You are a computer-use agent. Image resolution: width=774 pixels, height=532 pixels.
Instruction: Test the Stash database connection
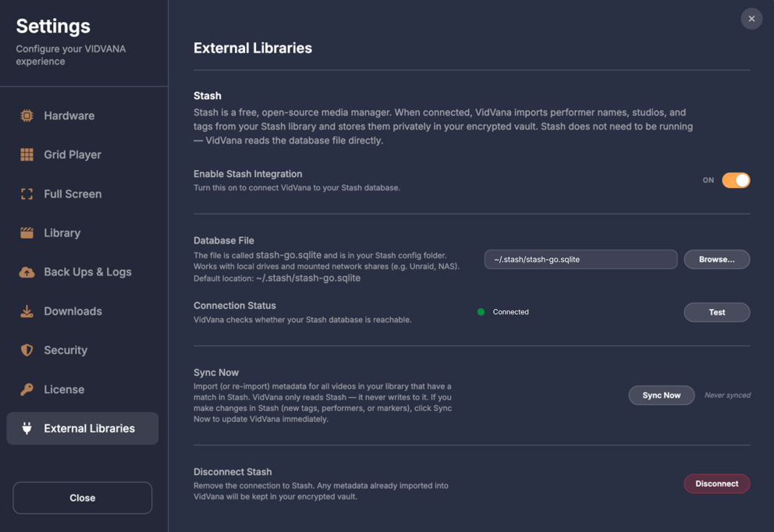coord(716,312)
